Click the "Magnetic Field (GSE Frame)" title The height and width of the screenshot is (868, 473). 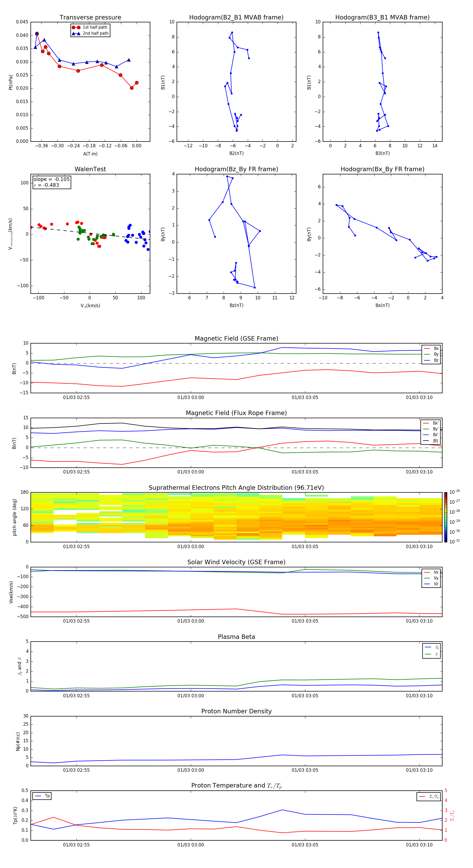(236, 339)
